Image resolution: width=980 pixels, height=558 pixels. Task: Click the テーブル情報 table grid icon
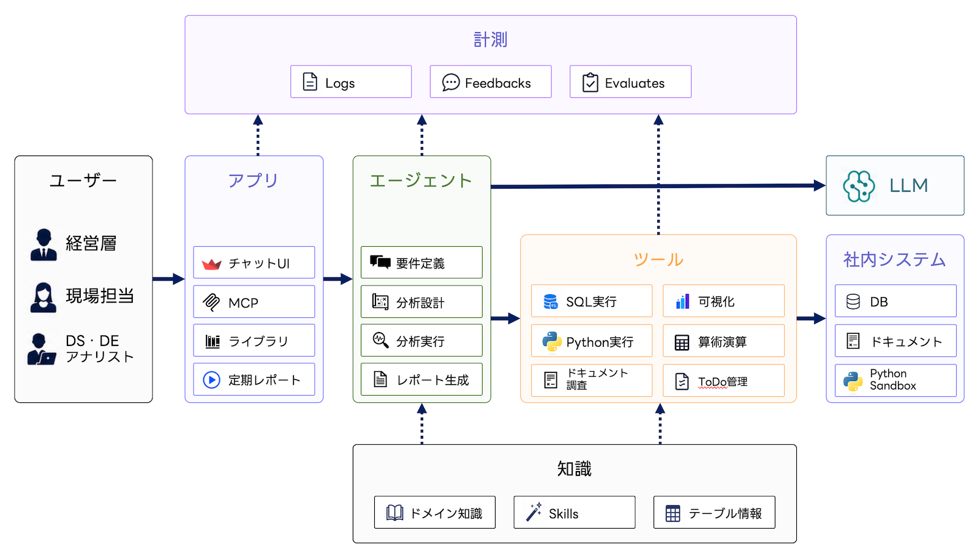tap(673, 513)
